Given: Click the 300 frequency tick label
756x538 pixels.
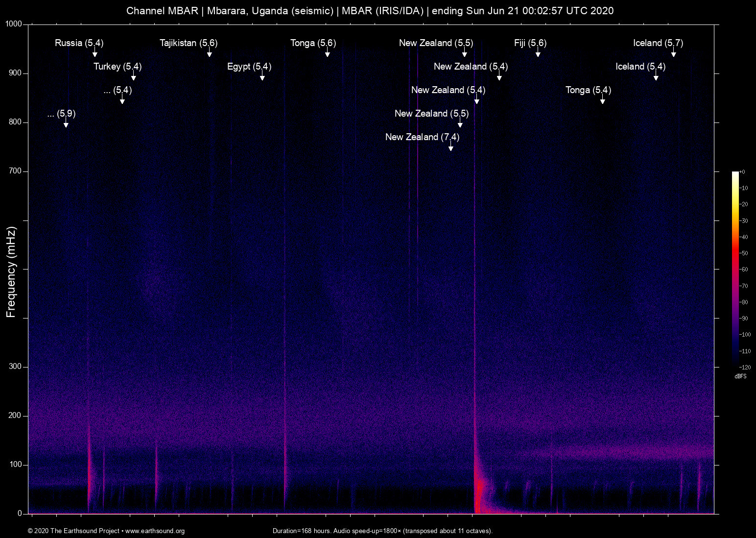Looking at the screenshot, I should pyautogui.click(x=15, y=367).
